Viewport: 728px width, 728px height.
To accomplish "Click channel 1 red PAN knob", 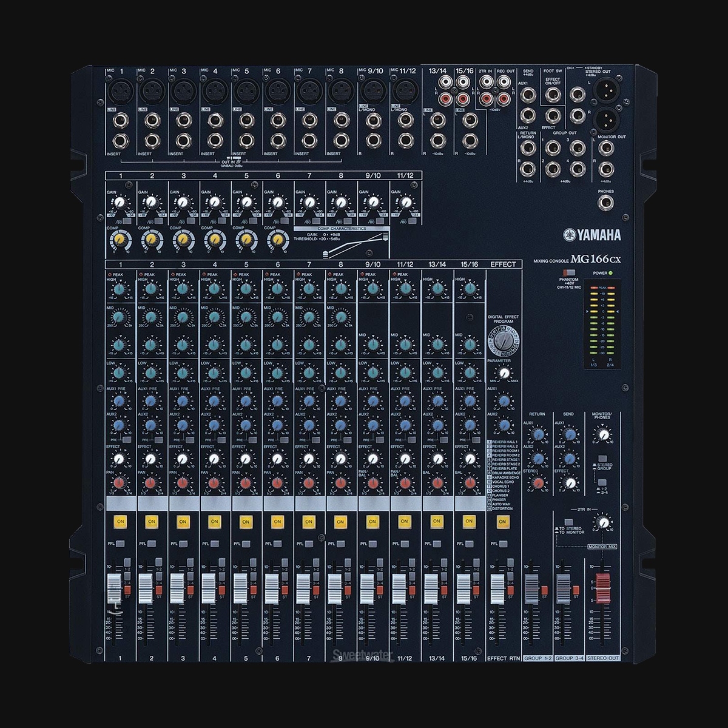I will pyautogui.click(x=119, y=484).
